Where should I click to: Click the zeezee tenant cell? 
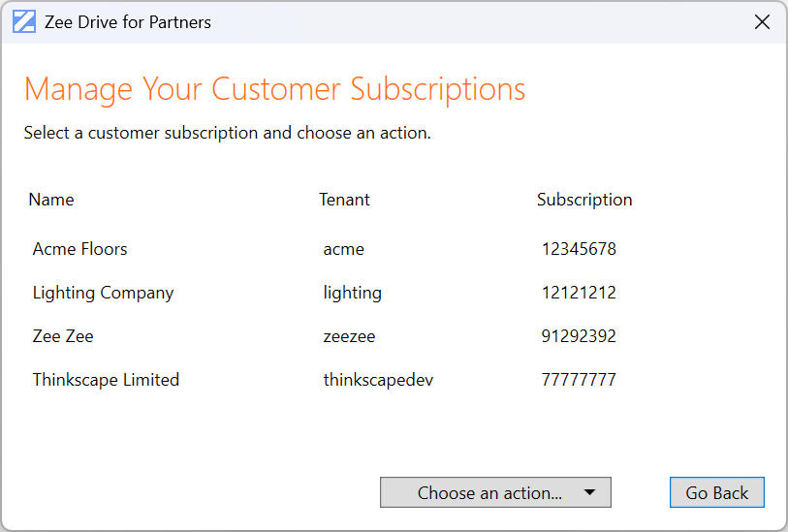point(349,336)
